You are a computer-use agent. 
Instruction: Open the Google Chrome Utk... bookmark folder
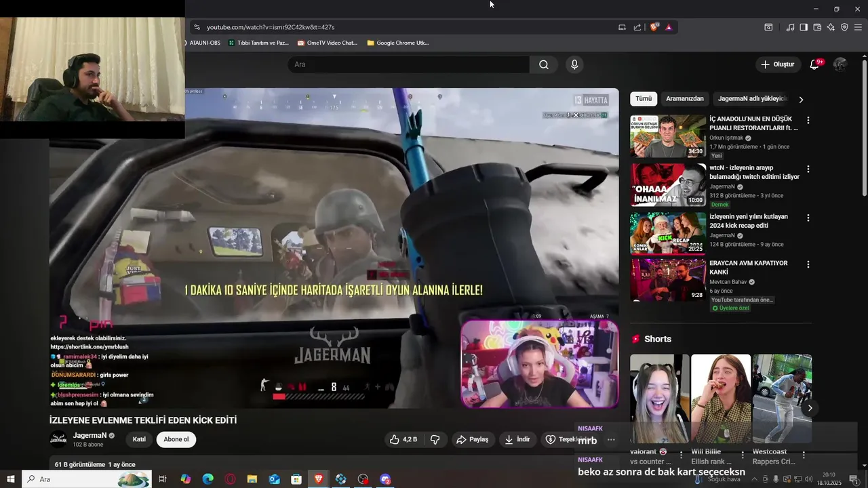[397, 43]
